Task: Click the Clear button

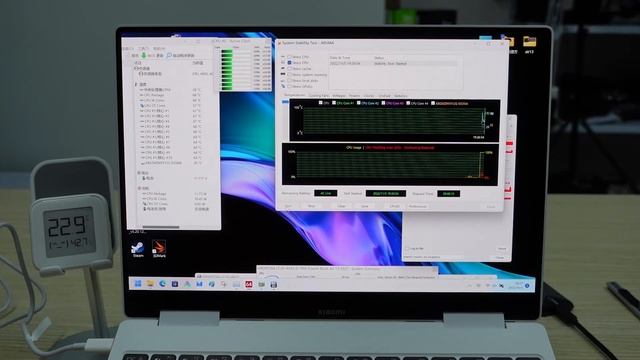Action: coord(342,206)
